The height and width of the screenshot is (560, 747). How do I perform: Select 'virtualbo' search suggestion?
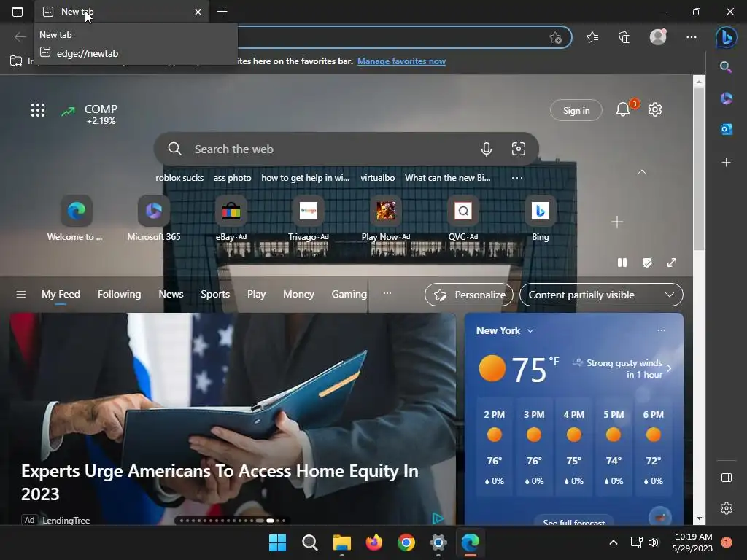click(377, 178)
